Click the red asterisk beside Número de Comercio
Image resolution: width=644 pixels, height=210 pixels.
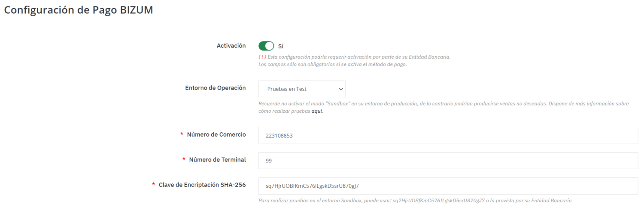[x=182, y=135]
